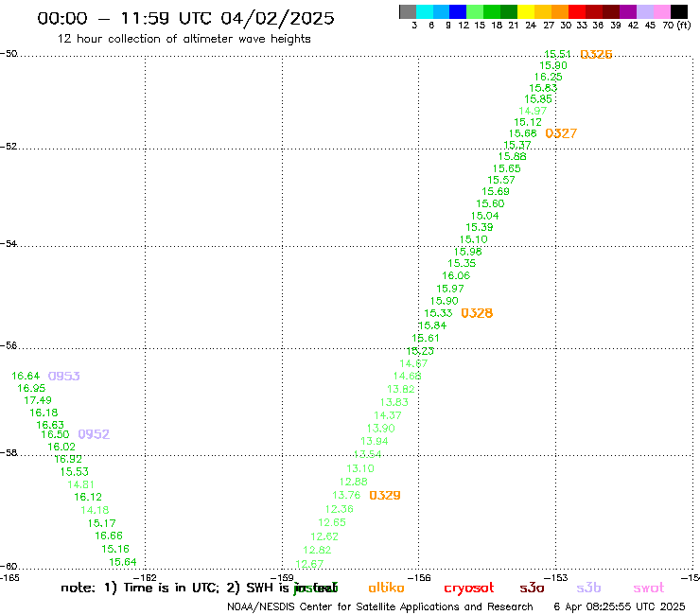Click the wave height value 13.10
Image resolution: width=700 pixels, height=615 pixels.
point(360,468)
